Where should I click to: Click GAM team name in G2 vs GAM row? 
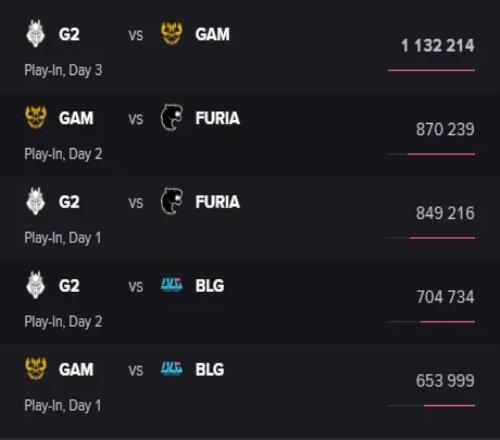coord(212,34)
